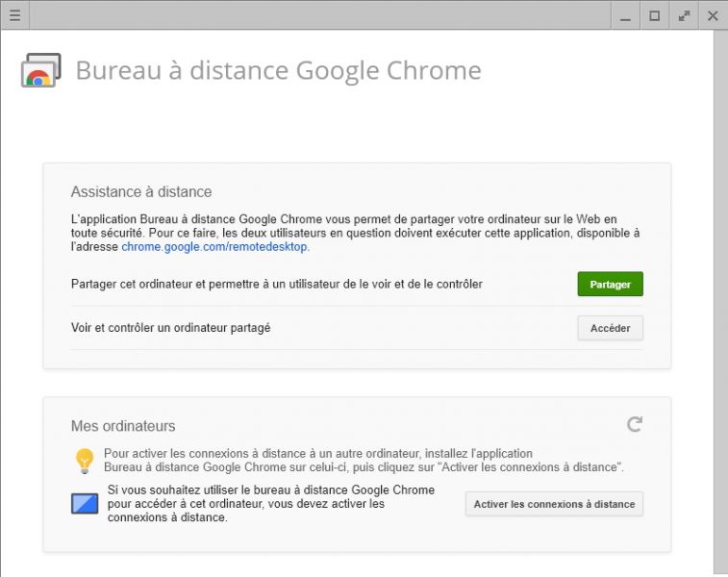
Task: Click the Assistance à distance heading
Action: click(141, 191)
